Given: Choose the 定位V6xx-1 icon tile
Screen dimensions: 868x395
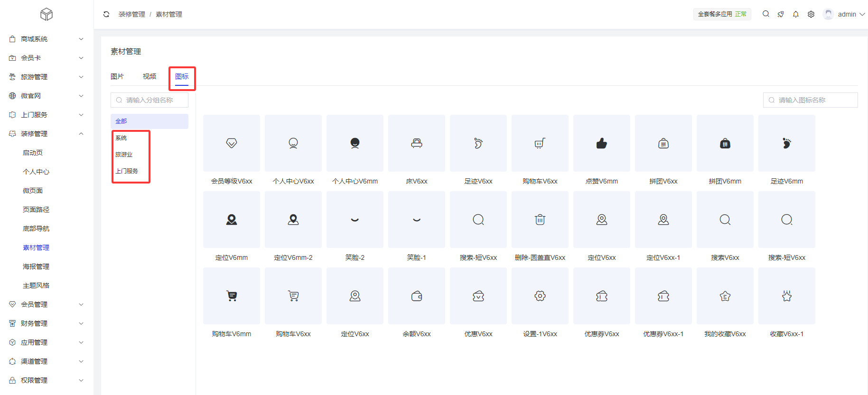Looking at the screenshot, I should tap(663, 220).
